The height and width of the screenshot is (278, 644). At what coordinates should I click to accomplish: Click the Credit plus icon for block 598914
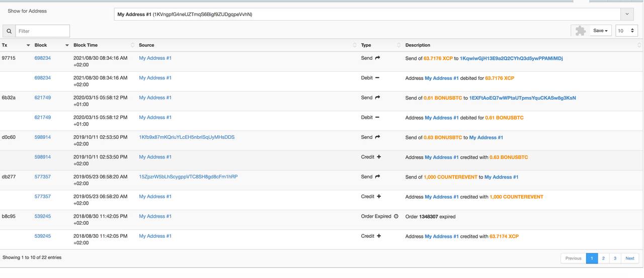379,157
